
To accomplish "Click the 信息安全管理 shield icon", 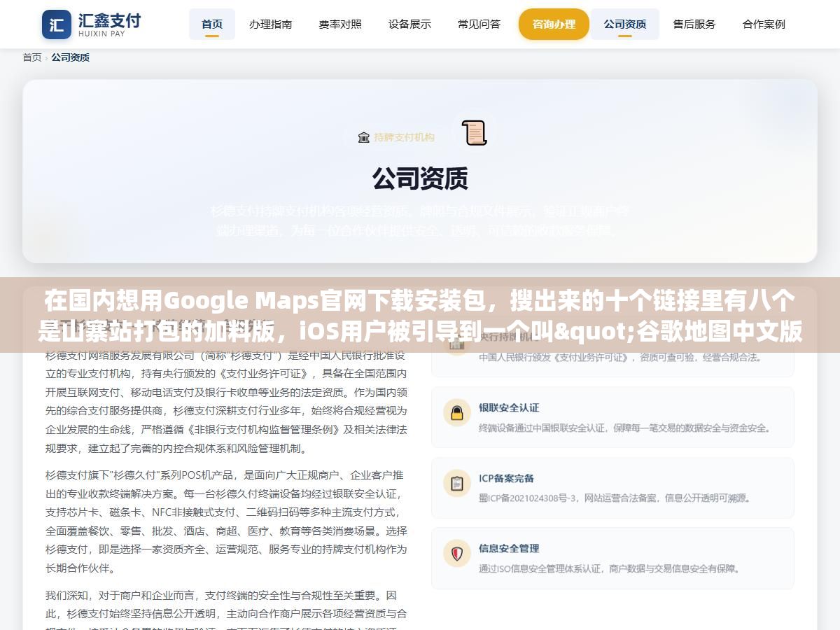I will tap(457, 554).
